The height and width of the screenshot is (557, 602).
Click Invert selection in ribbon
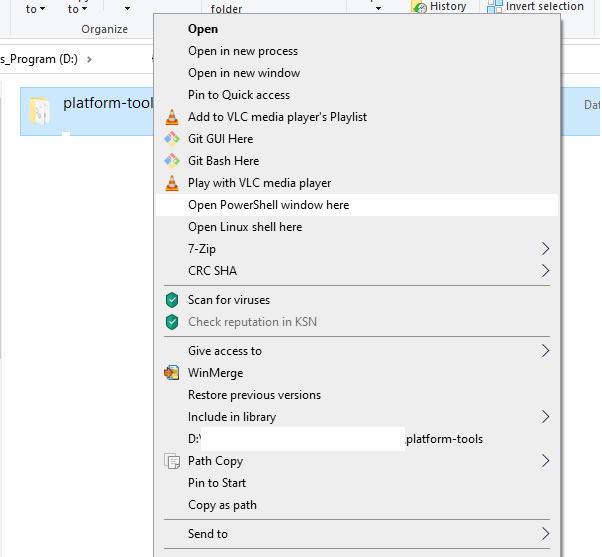point(536,7)
